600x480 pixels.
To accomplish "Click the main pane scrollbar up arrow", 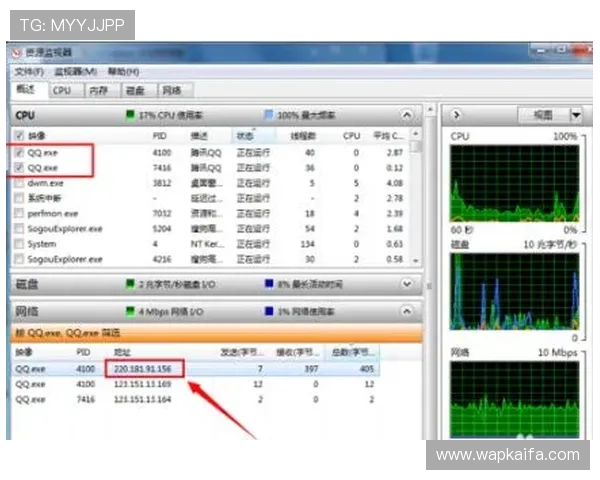I will pos(430,110).
